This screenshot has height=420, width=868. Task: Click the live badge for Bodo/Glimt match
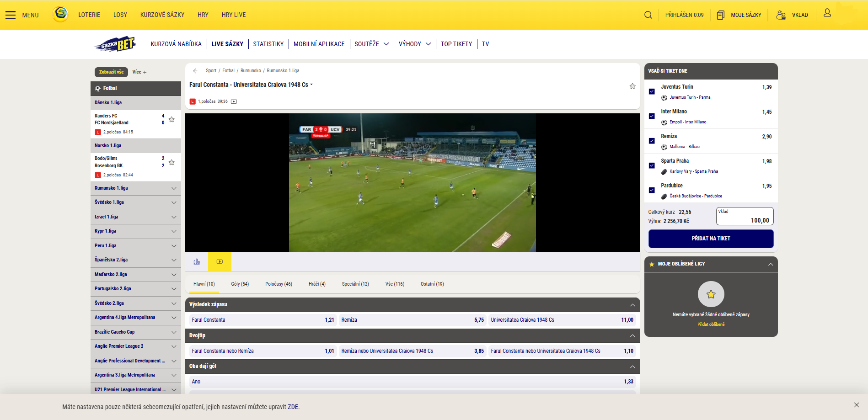[x=98, y=175]
